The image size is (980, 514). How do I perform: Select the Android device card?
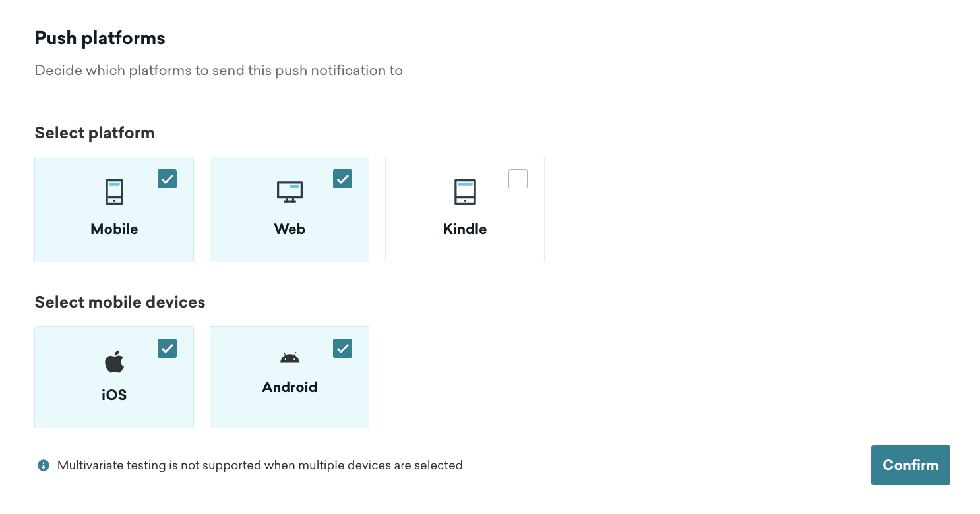(290, 377)
